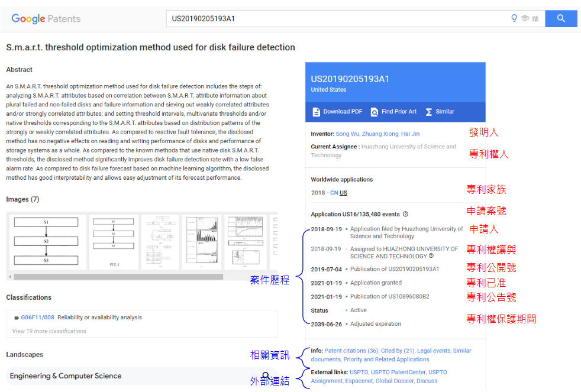
Task: Open first flowchart thumbnail S1 S2 S3
Action: click(x=46, y=242)
